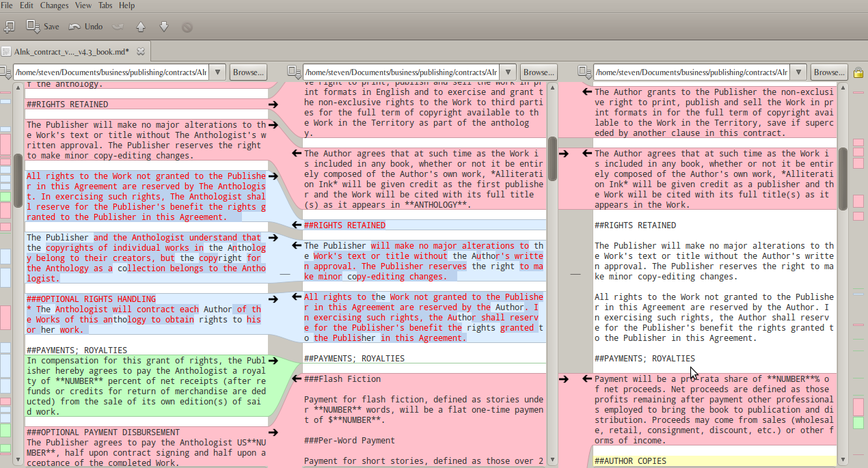Image resolution: width=868 pixels, height=468 pixels.
Task: Click '###Per-Word Payment' heading in middle pane
Action: click(349, 441)
